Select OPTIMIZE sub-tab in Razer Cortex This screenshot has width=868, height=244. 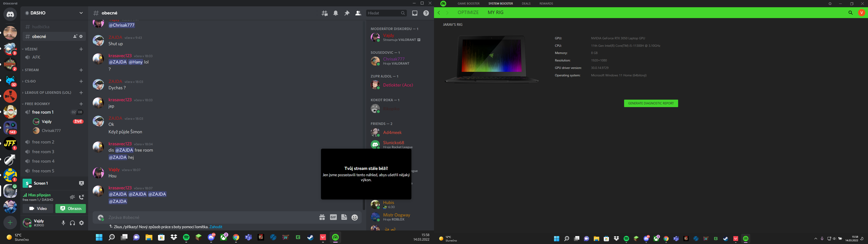coord(468,12)
